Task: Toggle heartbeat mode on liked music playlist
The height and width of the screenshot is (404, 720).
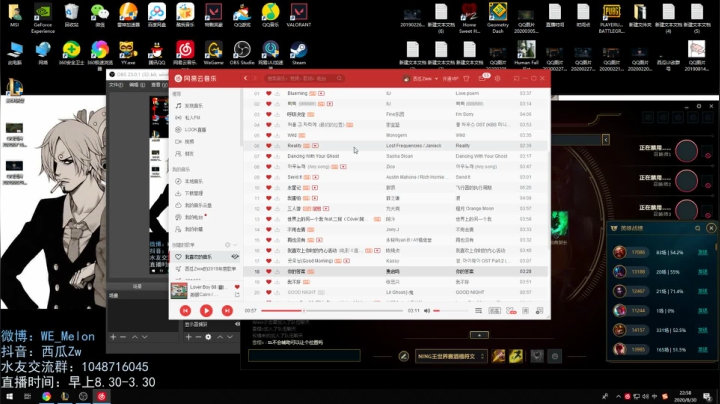Action: (235, 257)
